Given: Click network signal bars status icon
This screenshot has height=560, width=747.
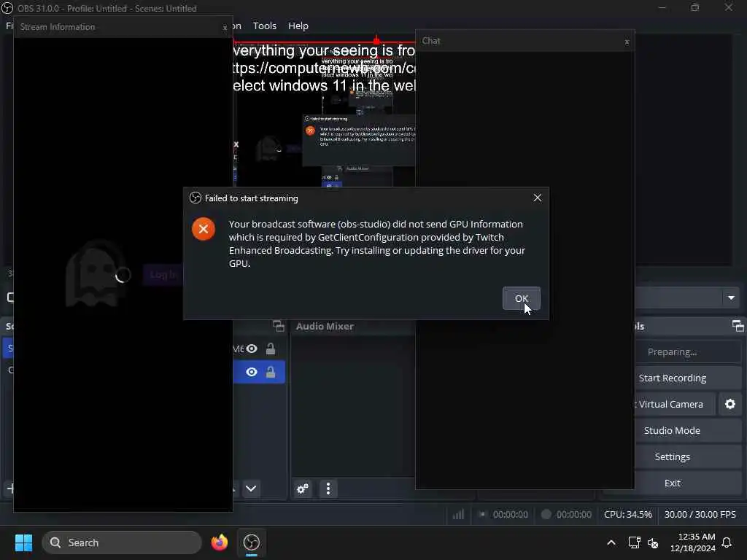Looking at the screenshot, I should point(458,514).
